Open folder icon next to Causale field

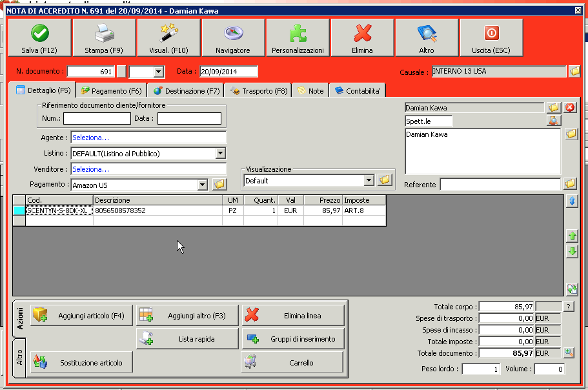pyautogui.click(x=574, y=71)
